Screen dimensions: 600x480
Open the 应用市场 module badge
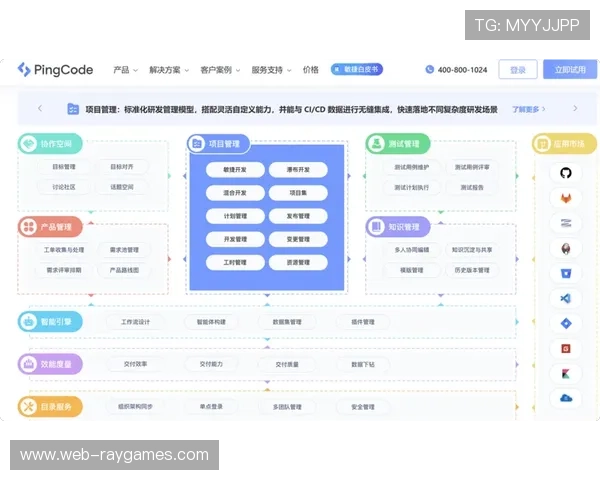pyautogui.click(x=564, y=144)
